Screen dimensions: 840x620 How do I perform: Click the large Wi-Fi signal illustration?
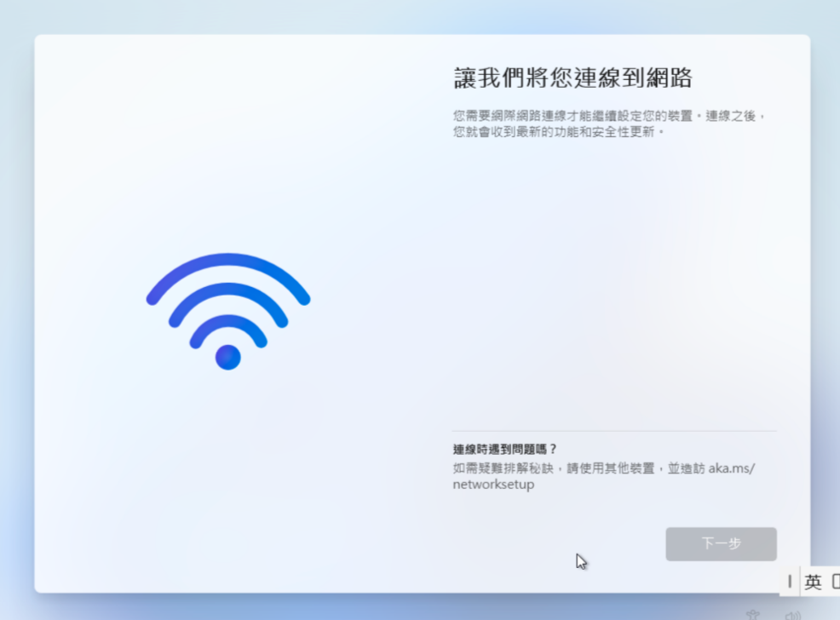tap(228, 312)
